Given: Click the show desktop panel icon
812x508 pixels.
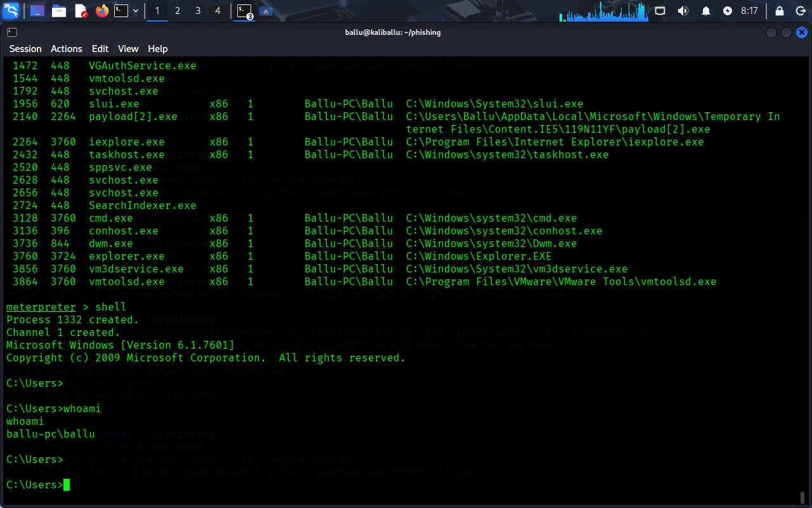Looking at the screenshot, I should [37, 11].
